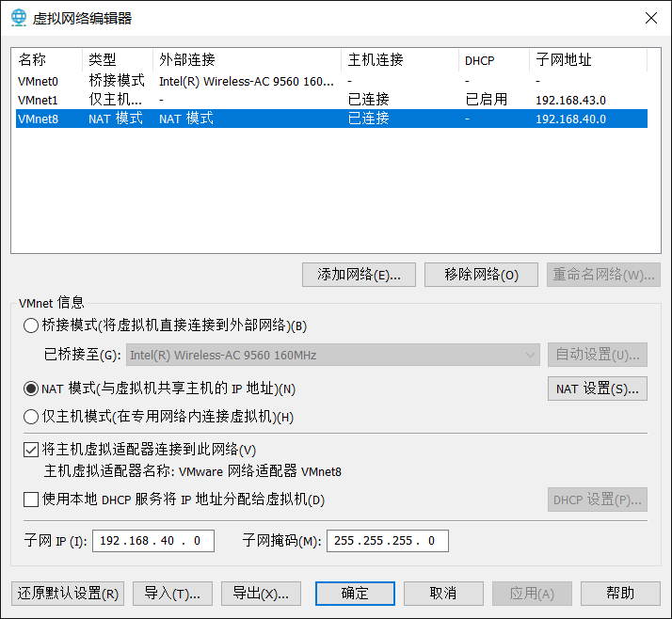Click 自动设置(U)... button
Image resolution: width=672 pixels, height=619 pixels.
point(598,355)
